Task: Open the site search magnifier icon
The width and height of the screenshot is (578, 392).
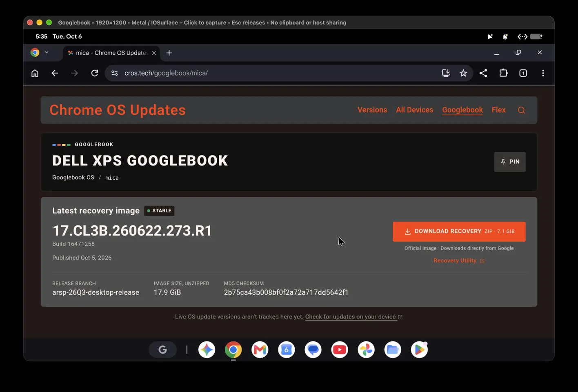Action: pyautogui.click(x=521, y=110)
